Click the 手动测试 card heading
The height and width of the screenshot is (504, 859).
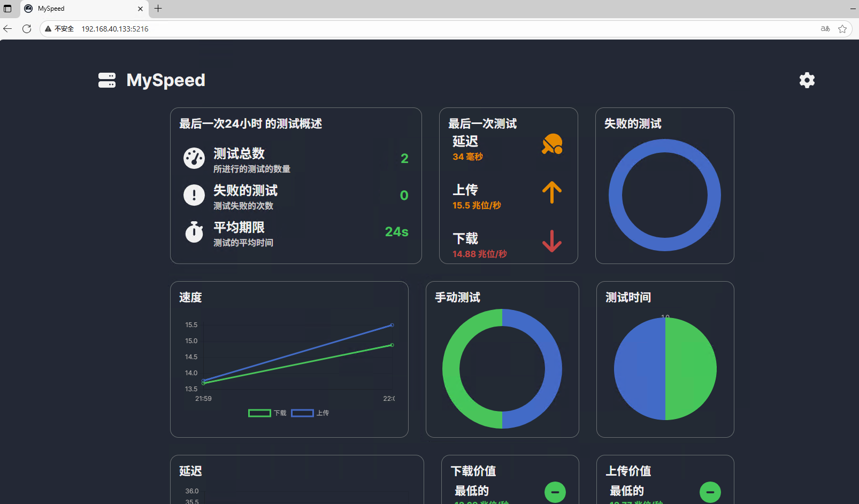457,297
